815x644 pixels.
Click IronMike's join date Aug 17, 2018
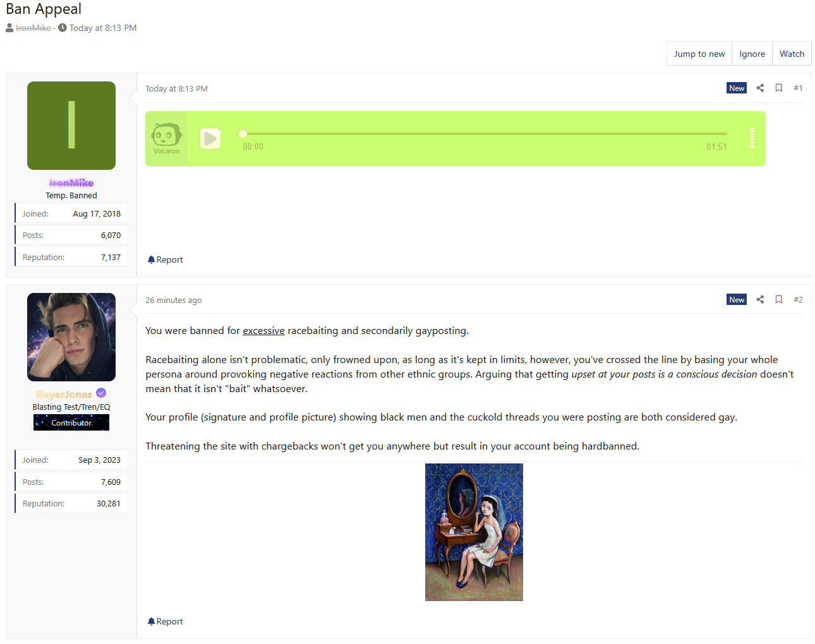click(x=97, y=214)
